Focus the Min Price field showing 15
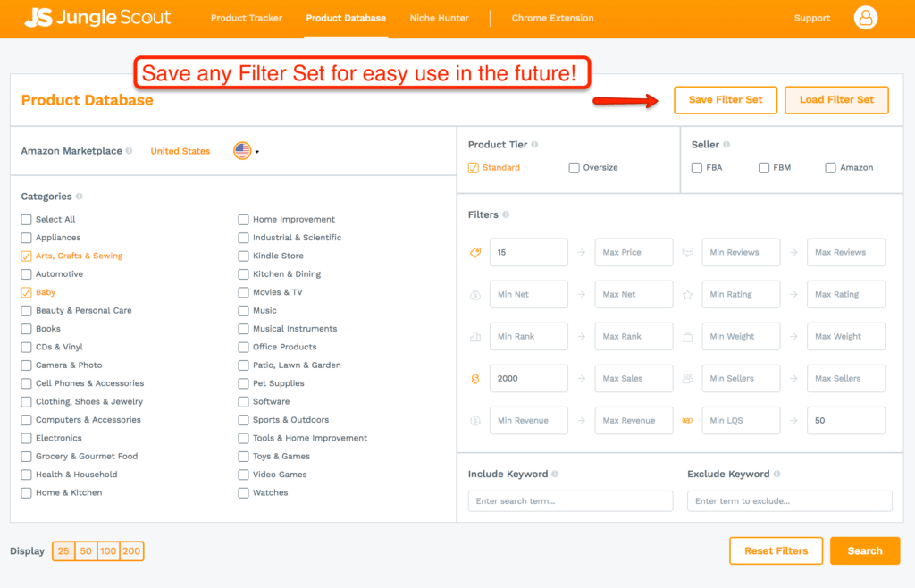The image size is (915, 588). (529, 253)
